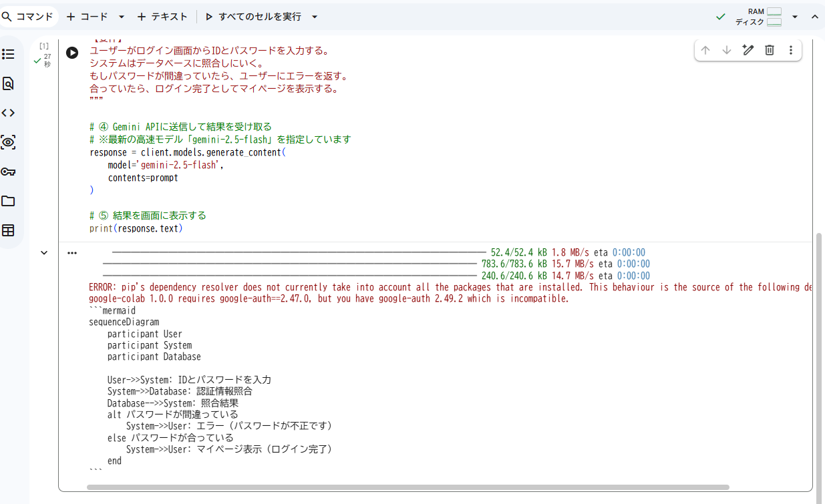825x504 pixels.
Task: Move the cell up with the arrow icon
Action: coord(705,50)
